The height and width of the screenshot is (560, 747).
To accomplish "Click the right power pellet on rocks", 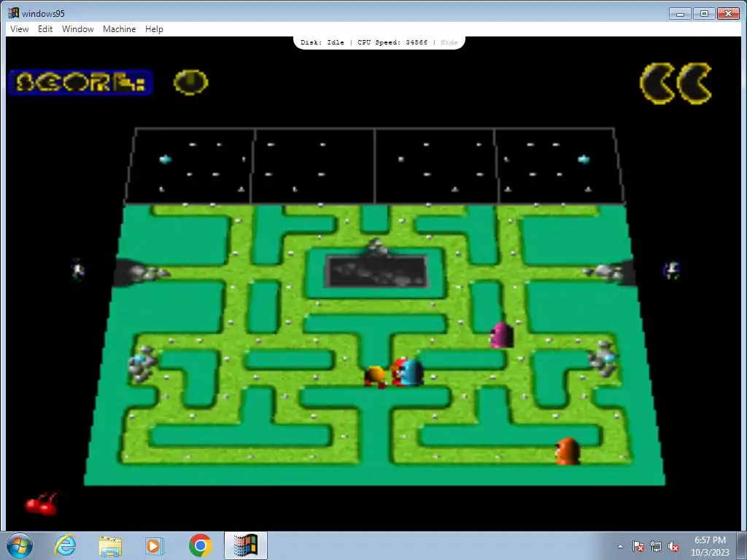I will pyautogui.click(x=609, y=357).
